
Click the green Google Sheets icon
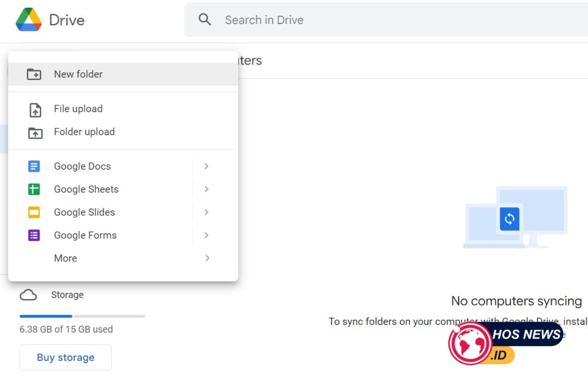pyautogui.click(x=34, y=189)
